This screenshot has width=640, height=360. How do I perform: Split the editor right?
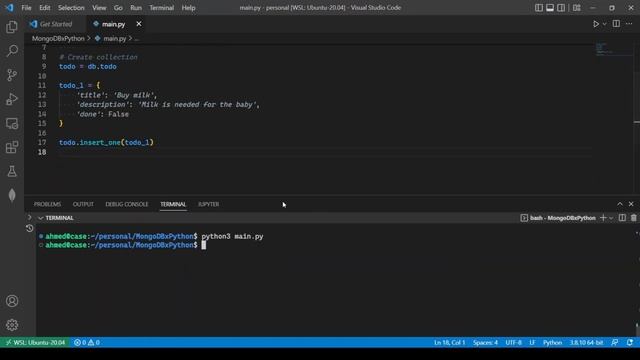(x=616, y=24)
